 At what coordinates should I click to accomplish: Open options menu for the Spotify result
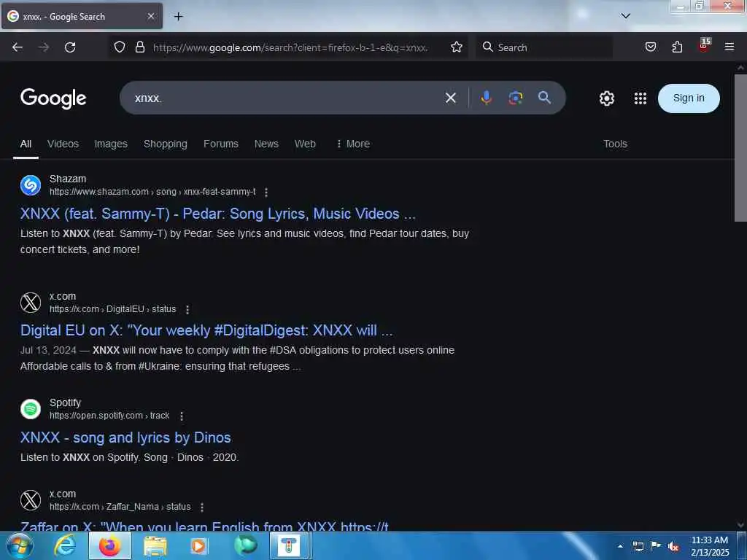182,416
